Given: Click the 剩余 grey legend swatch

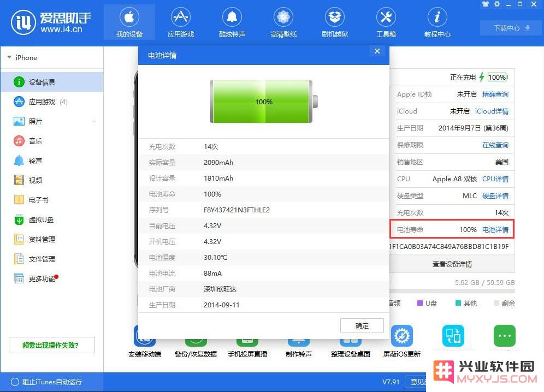Looking at the screenshot, I should click(x=496, y=303).
